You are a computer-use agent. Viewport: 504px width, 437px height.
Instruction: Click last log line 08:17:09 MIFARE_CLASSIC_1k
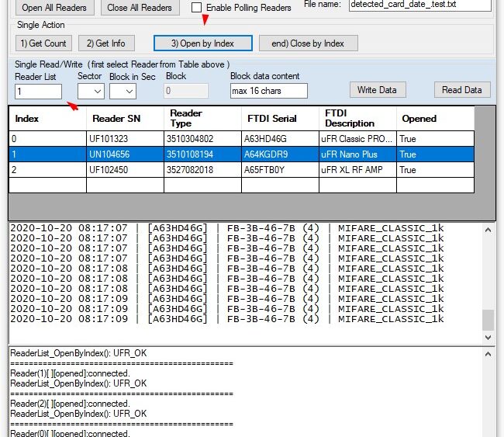click(x=227, y=319)
